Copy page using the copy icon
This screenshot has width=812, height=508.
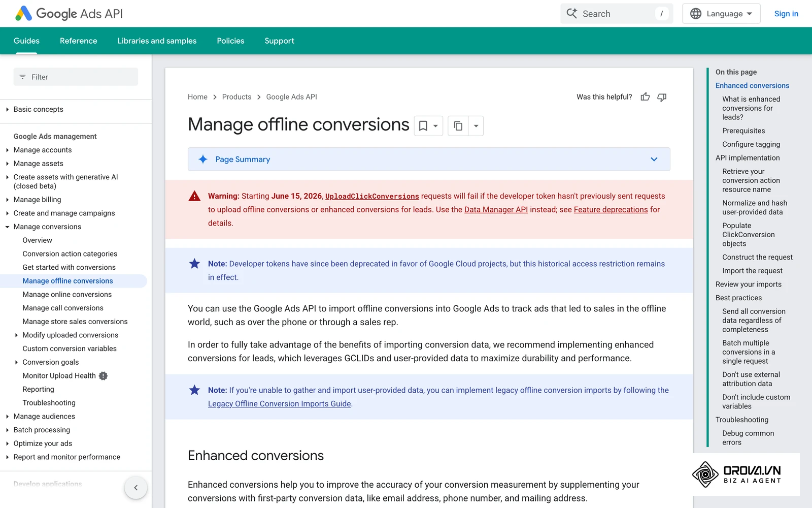(x=458, y=126)
